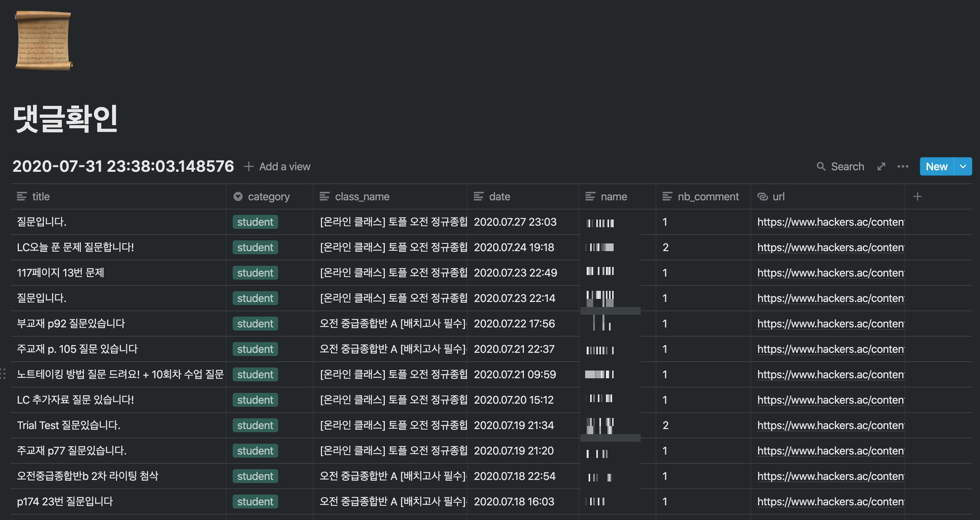This screenshot has width=980, height=520.
Task: Open URL link in LC오늘 푼 문제 row
Action: (831, 247)
